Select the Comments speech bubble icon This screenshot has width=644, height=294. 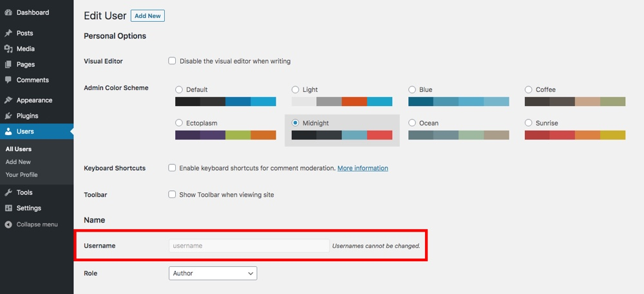click(x=8, y=80)
